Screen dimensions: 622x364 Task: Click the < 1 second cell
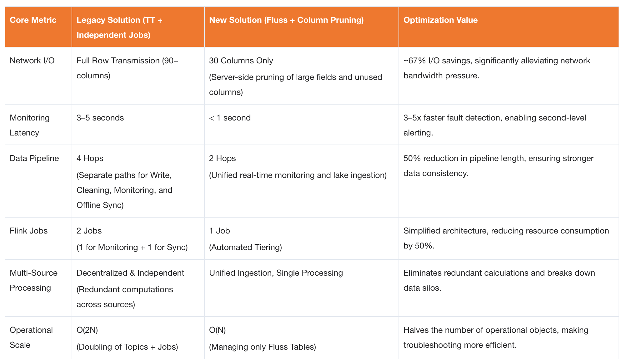click(230, 118)
